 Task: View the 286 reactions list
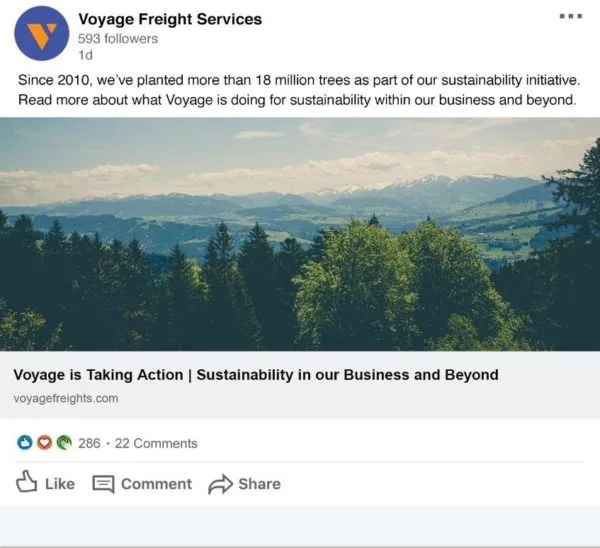point(89,443)
